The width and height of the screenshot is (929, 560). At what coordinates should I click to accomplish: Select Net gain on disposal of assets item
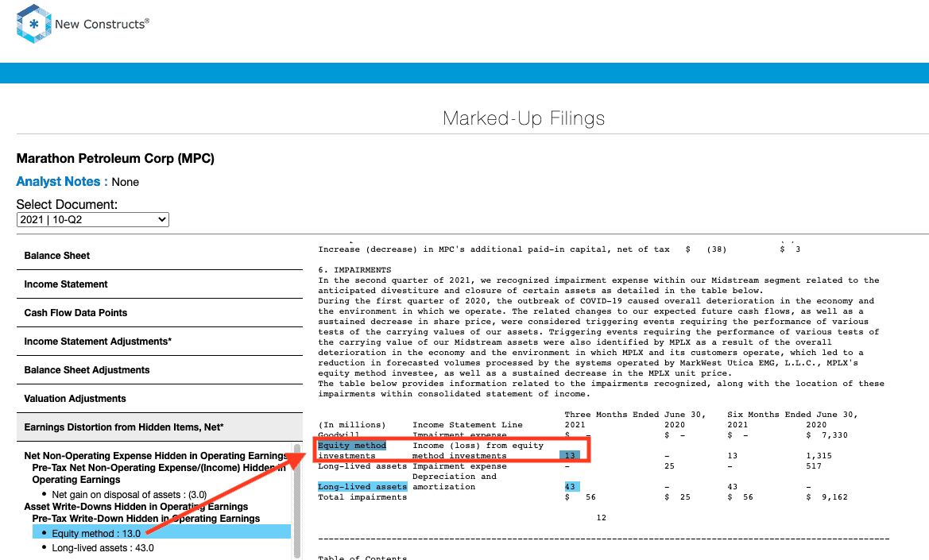pyautogui.click(x=130, y=495)
